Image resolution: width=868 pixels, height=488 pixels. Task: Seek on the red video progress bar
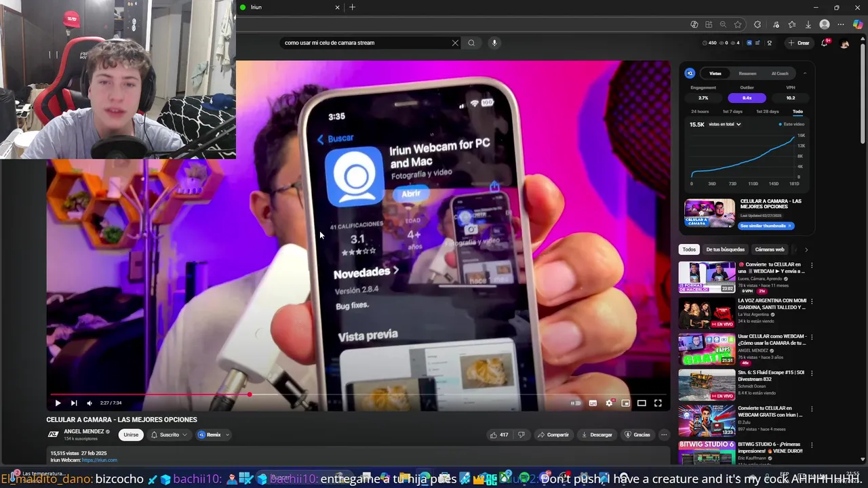pos(358,394)
